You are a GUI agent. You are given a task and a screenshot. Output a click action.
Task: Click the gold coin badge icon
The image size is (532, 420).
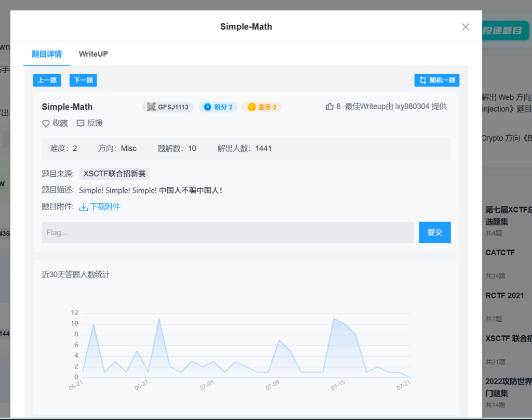[251, 107]
